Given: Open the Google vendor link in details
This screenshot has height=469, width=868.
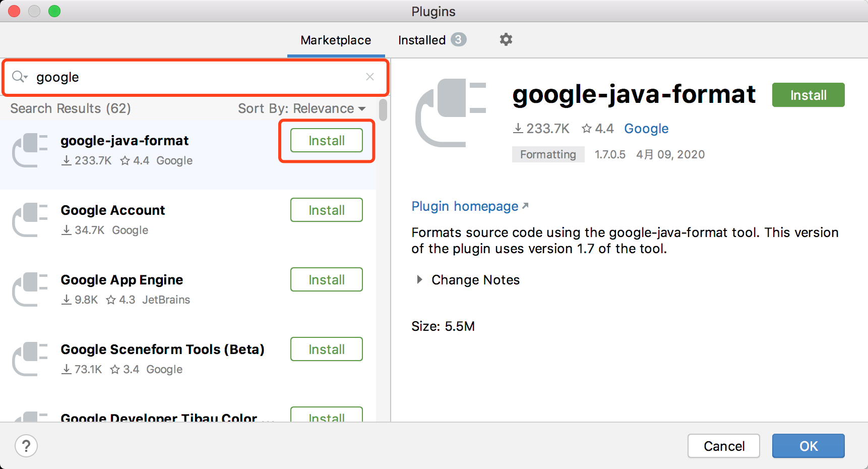Looking at the screenshot, I should 646,129.
